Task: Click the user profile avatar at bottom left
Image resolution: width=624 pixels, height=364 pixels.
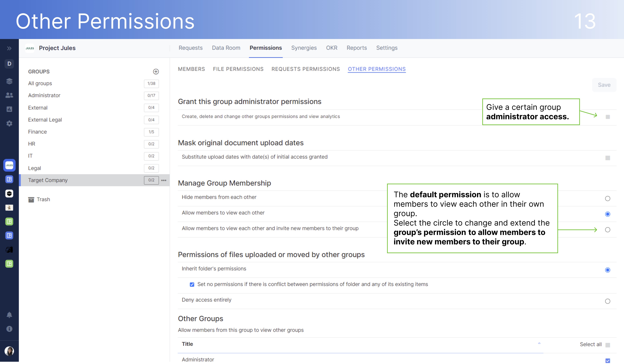Action: tap(9, 351)
